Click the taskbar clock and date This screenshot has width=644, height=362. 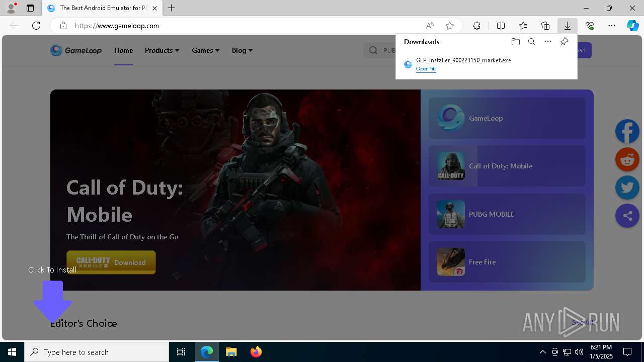[x=601, y=352]
